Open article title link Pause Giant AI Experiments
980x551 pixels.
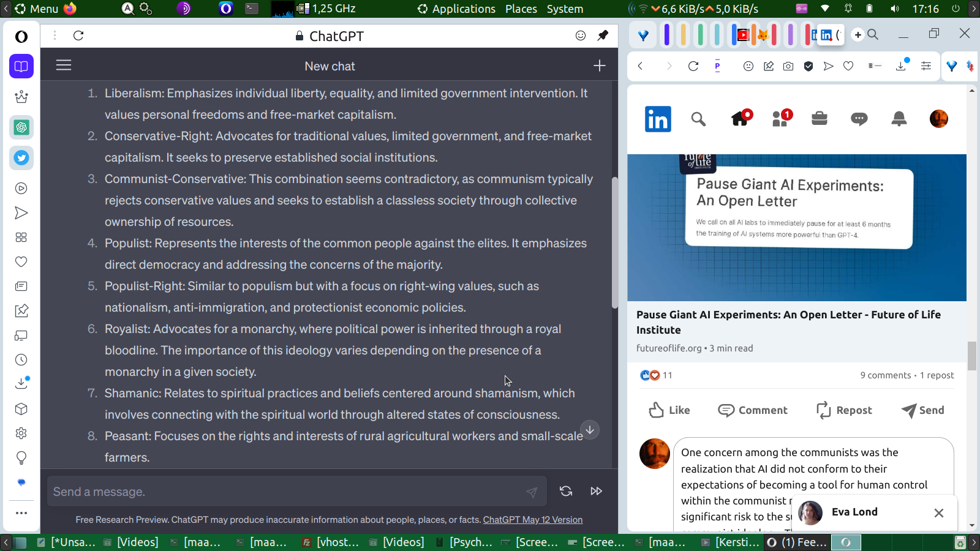click(788, 322)
